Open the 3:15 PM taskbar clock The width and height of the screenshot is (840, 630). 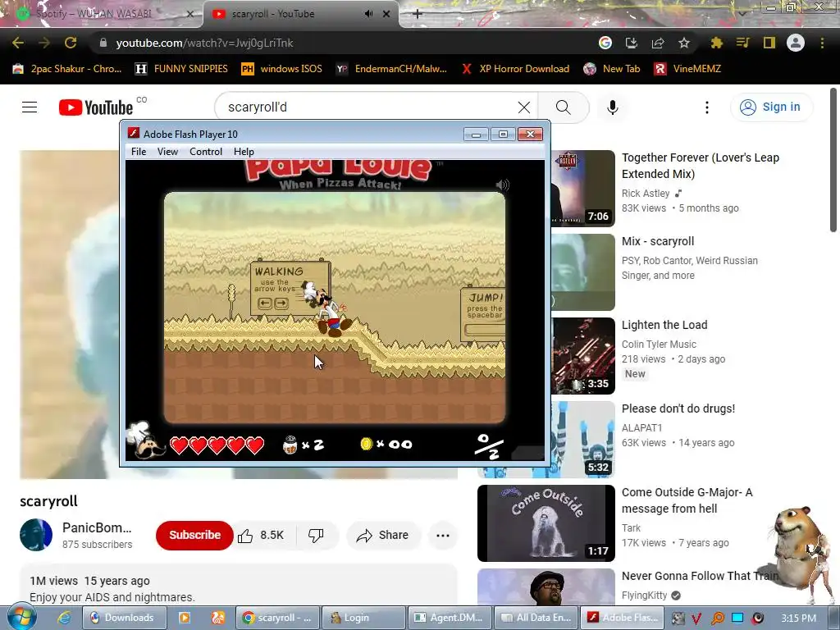click(x=798, y=619)
